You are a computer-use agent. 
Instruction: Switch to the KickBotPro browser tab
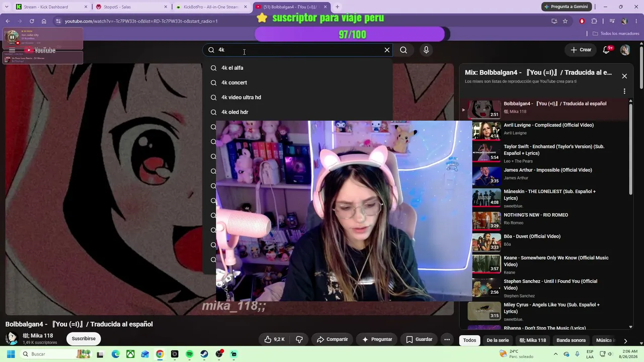pyautogui.click(x=211, y=7)
